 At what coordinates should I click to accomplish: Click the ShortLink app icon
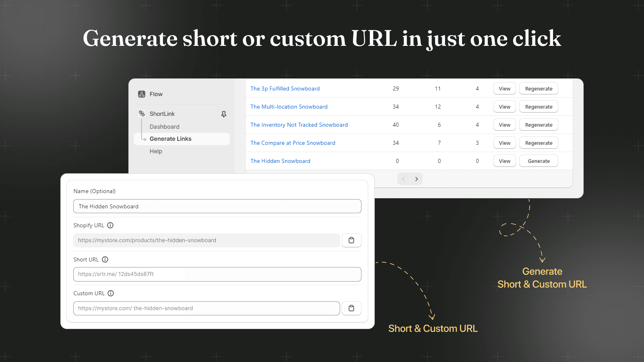(x=142, y=114)
